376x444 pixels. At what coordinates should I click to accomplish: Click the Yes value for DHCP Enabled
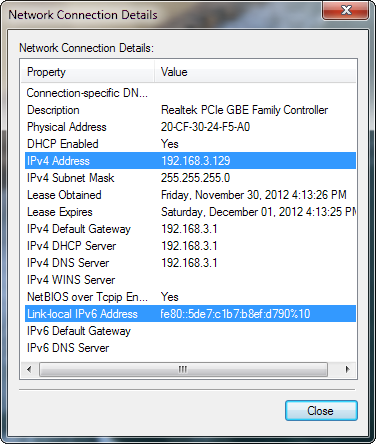pyautogui.click(x=170, y=144)
